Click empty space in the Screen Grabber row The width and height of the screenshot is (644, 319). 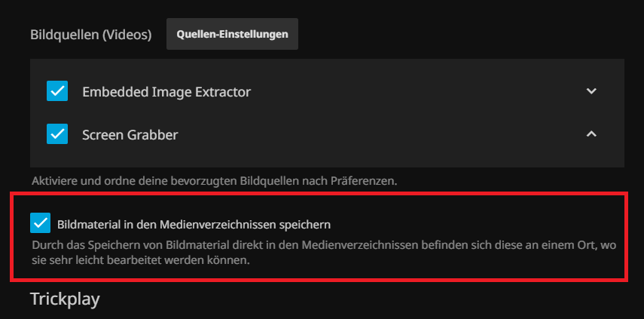click(377, 135)
